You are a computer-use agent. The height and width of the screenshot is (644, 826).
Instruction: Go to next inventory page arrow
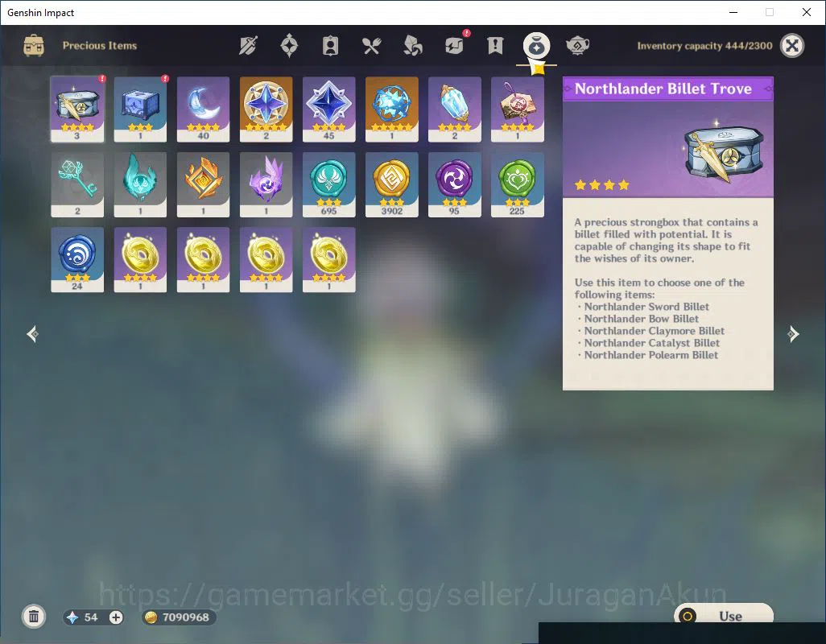click(793, 334)
